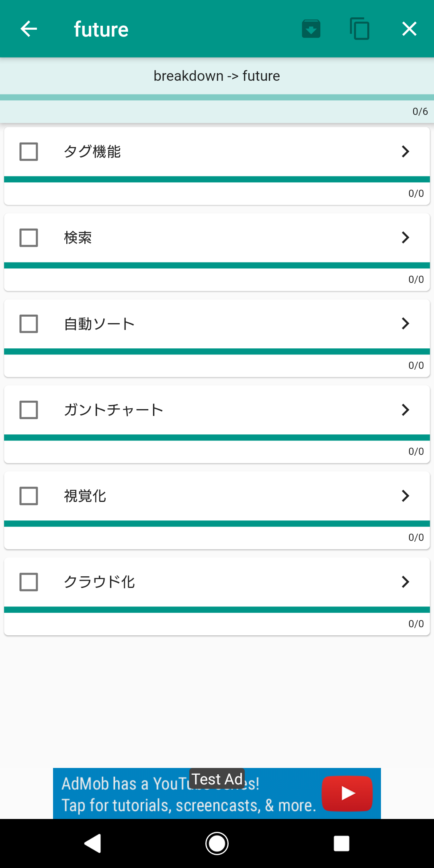
Task: Tap the copy icon in the toolbar
Action: (x=360, y=29)
